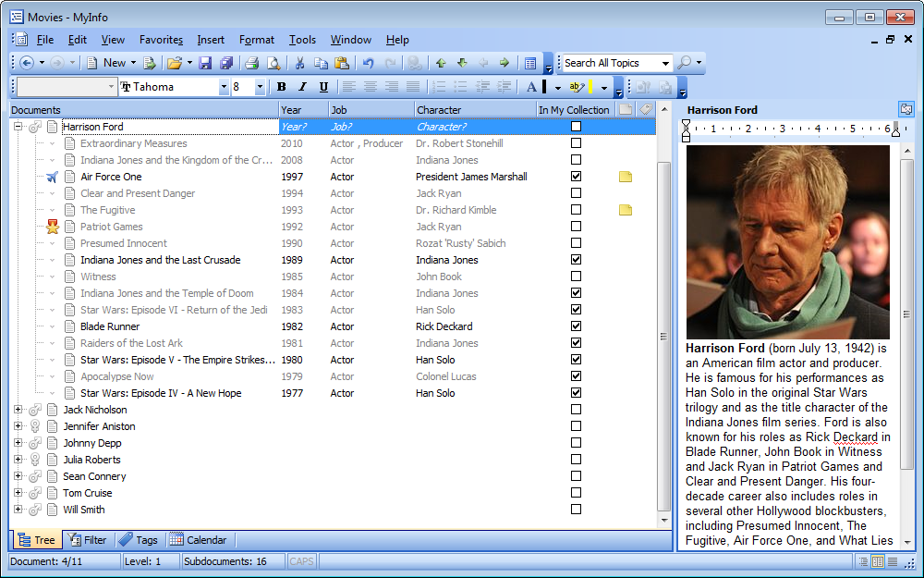
Task: Check In My Collection for Patriot Games
Action: (577, 226)
